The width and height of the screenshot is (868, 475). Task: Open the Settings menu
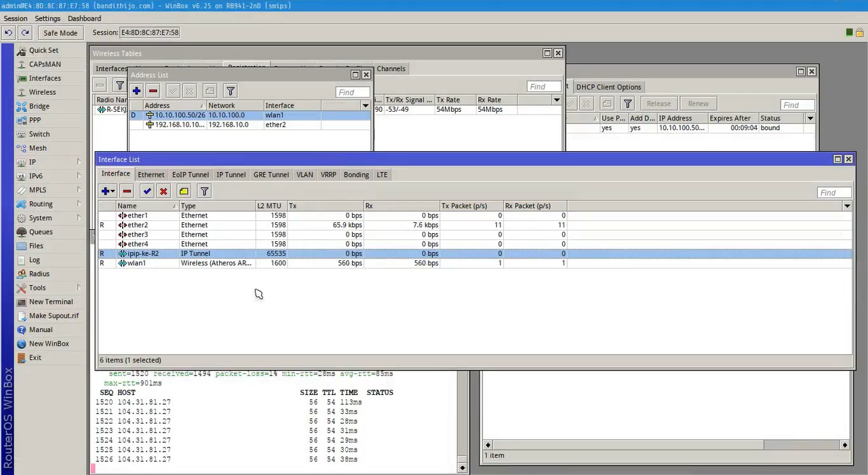tap(47, 18)
